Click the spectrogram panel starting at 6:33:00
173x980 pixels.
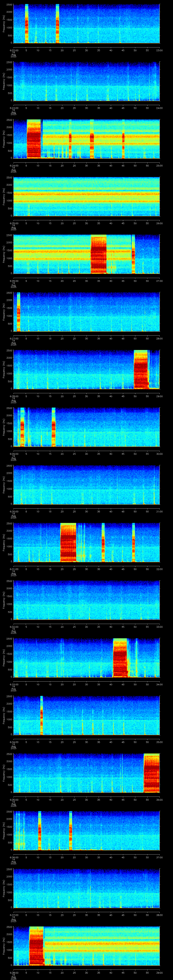click(86, 658)
